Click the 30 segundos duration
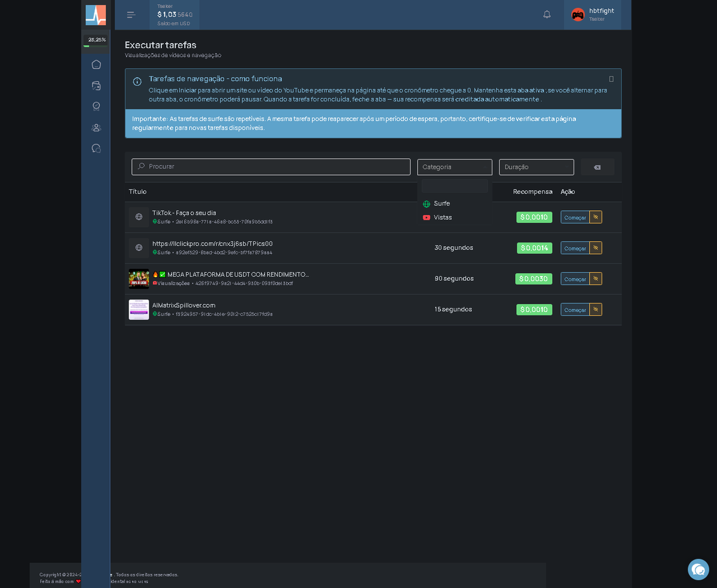This screenshot has height=588, width=717. [454, 248]
